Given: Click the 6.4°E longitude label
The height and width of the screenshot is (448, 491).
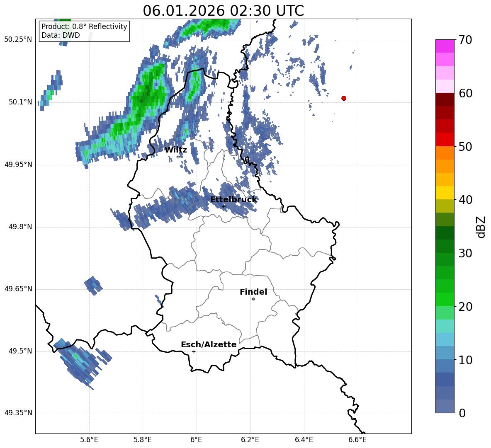Looking at the screenshot, I should 304,440.
